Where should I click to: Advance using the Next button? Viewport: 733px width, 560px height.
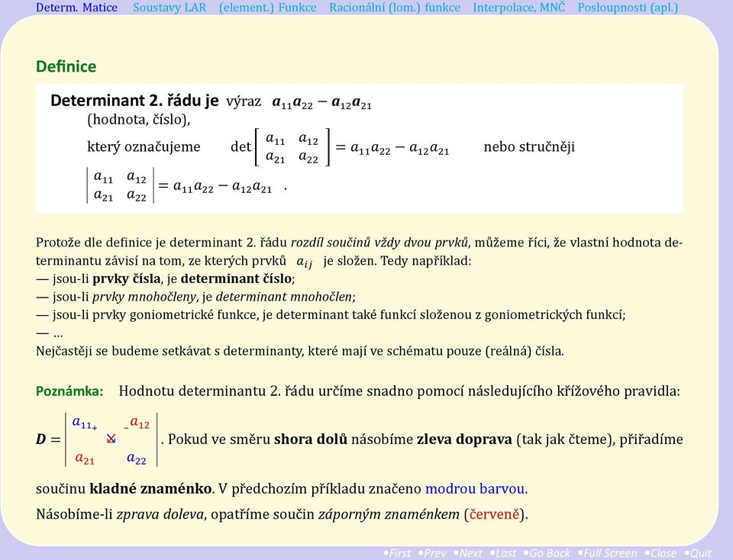coord(468,553)
